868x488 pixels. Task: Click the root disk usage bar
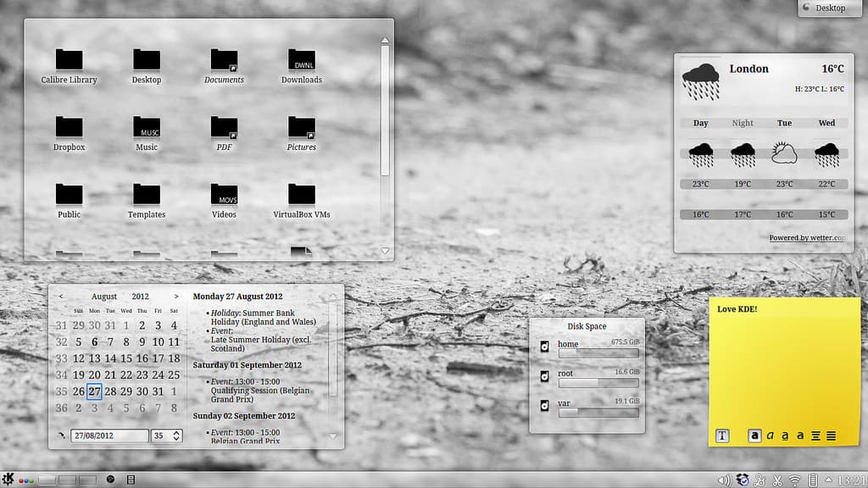(598, 383)
